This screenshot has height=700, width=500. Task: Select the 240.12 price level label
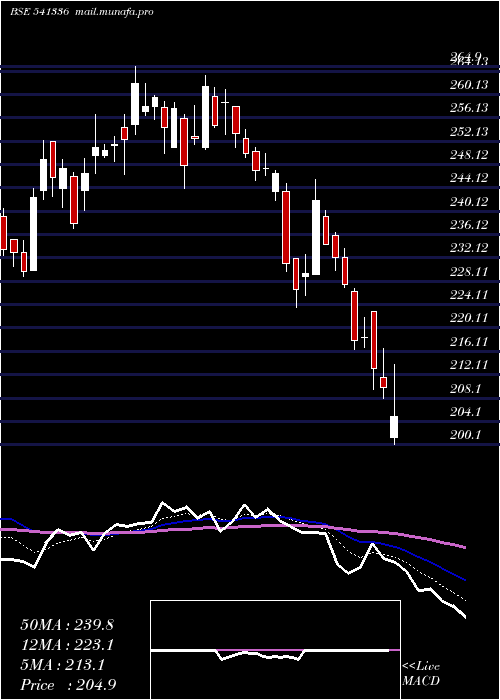point(469,202)
